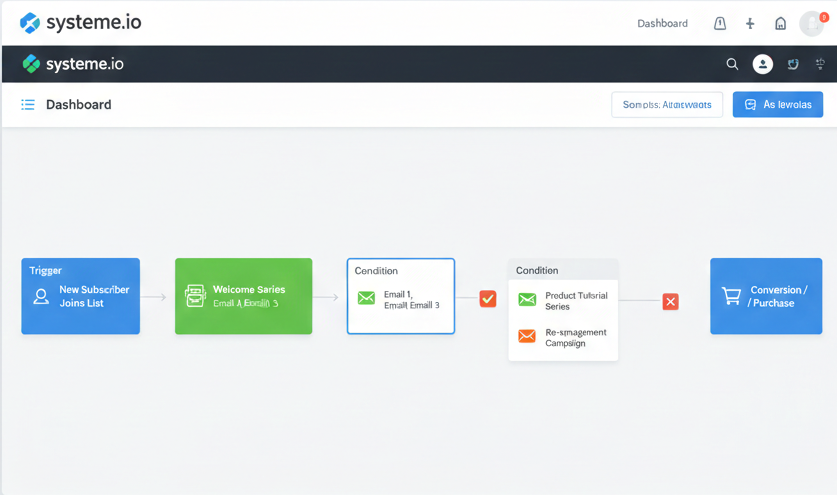The width and height of the screenshot is (837, 495).
Task: Click the shopping cart icon in Conversion block
Action: pyautogui.click(x=731, y=296)
